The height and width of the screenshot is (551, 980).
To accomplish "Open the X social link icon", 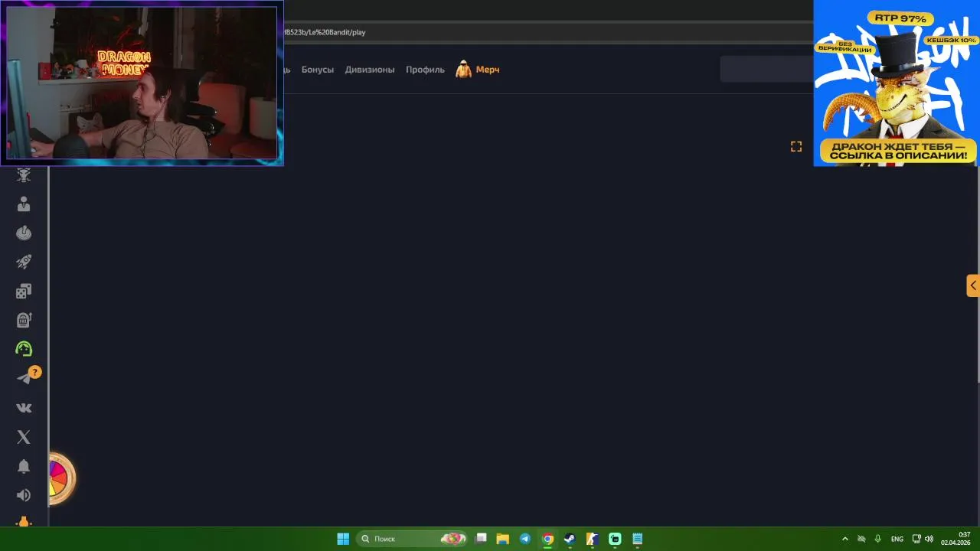I will pos(24,437).
